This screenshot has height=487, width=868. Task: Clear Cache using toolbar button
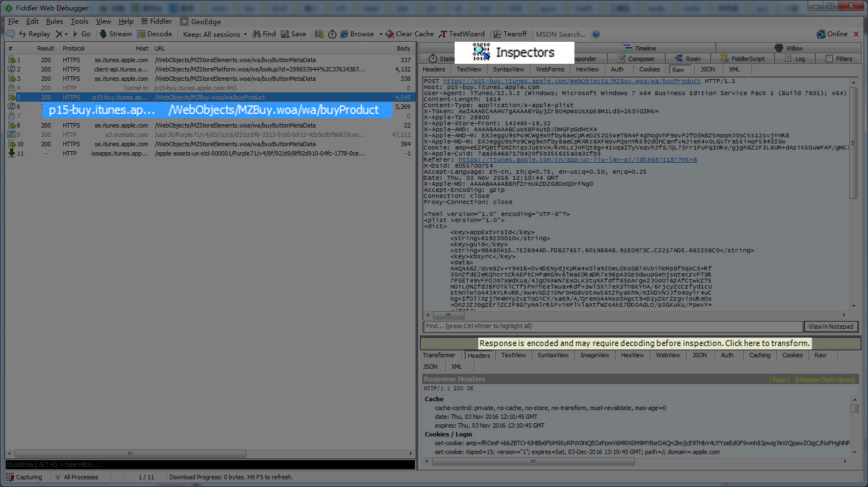click(410, 34)
